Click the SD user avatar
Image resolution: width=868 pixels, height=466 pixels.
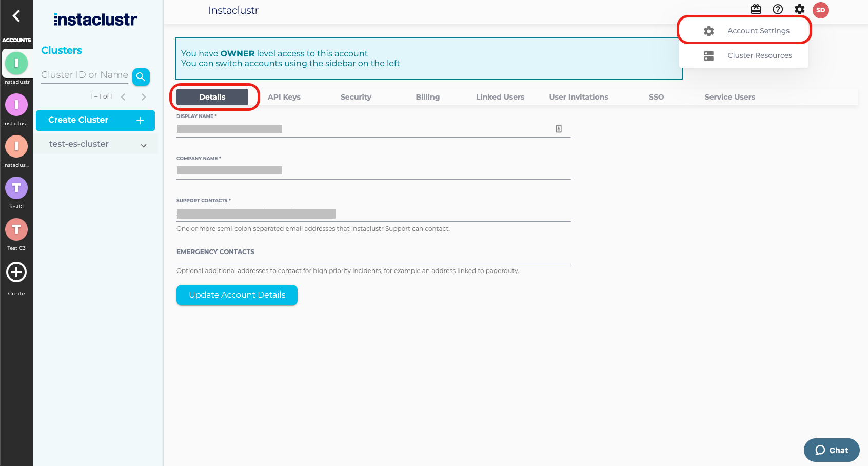tap(821, 10)
